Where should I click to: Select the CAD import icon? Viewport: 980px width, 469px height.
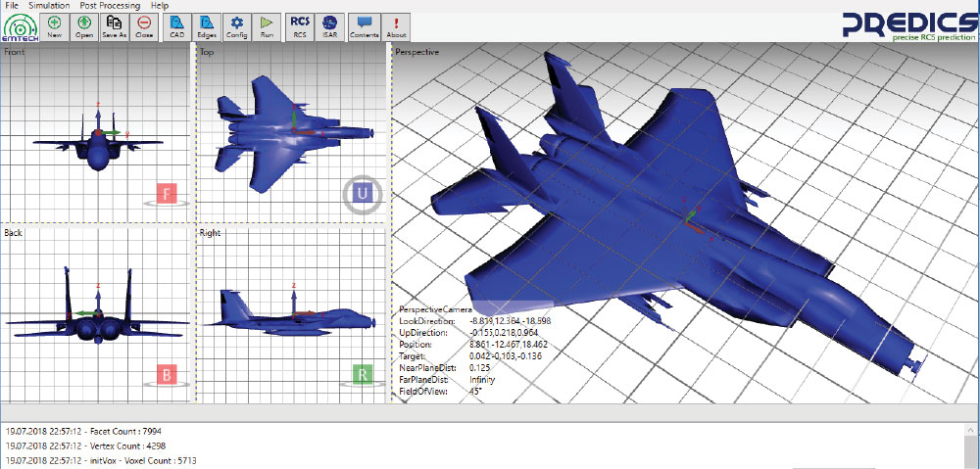(176, 24)
